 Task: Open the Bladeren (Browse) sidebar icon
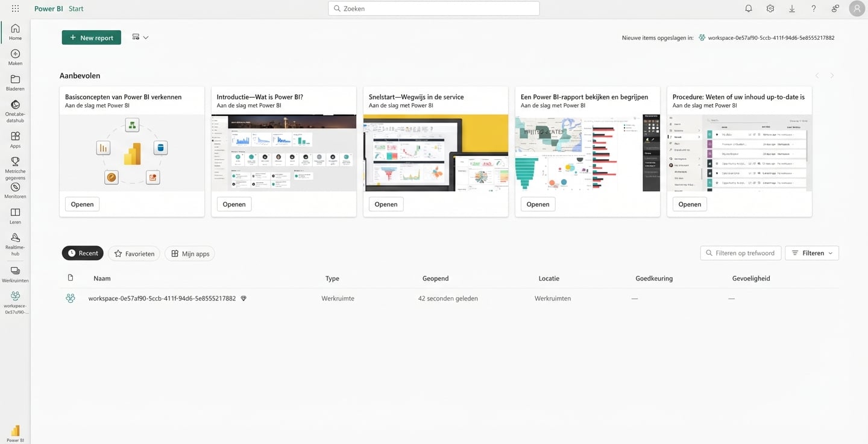coord(14,81)
